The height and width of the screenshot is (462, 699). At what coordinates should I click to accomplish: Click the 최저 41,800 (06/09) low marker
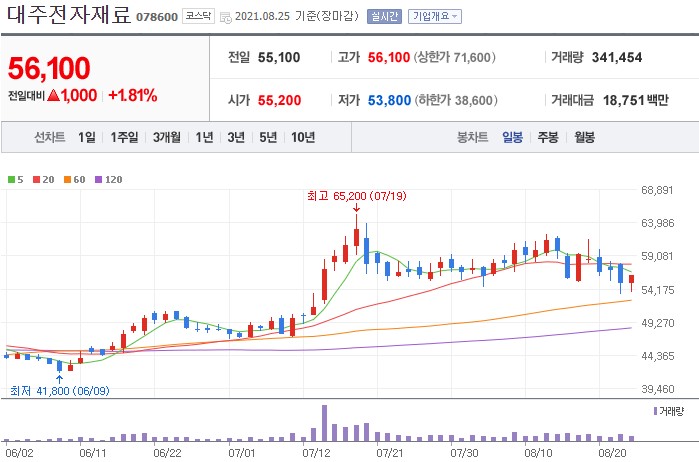coord(59,391)
